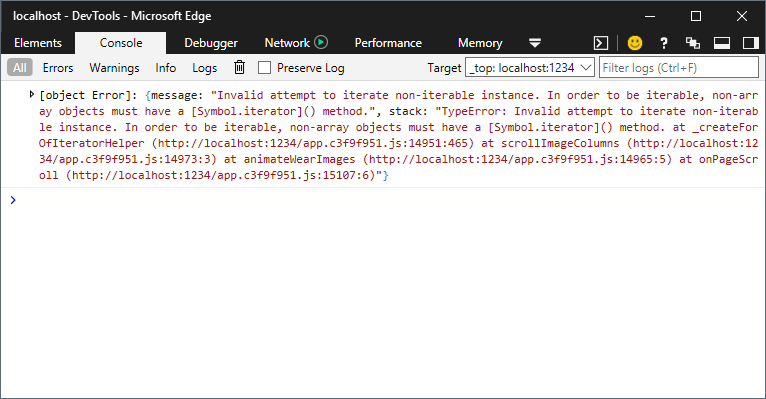Show only Info messages
Image resolution: width=766 pixels, height=399 pixels.
(x=166, y=67)
